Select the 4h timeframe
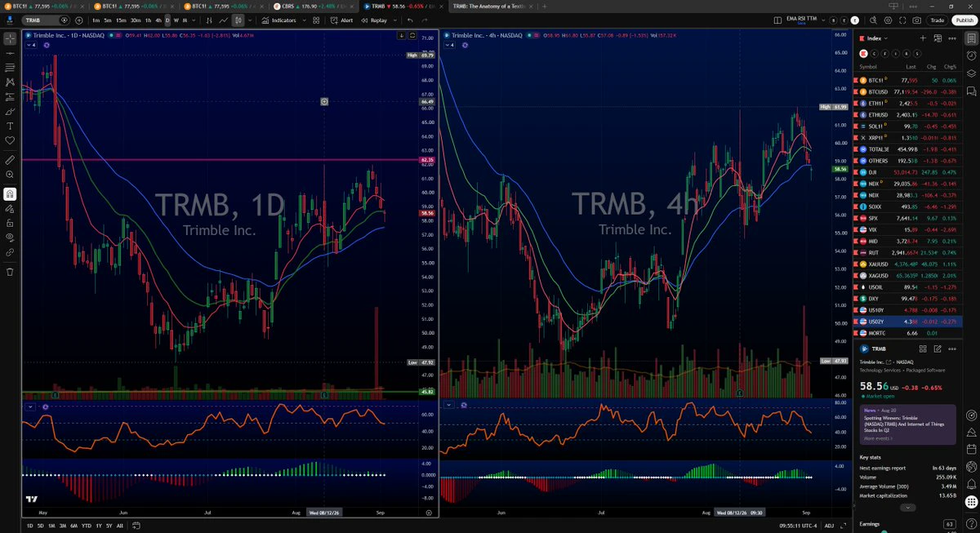The height and width of the screenshot is (533, 980). pos(158,20)
